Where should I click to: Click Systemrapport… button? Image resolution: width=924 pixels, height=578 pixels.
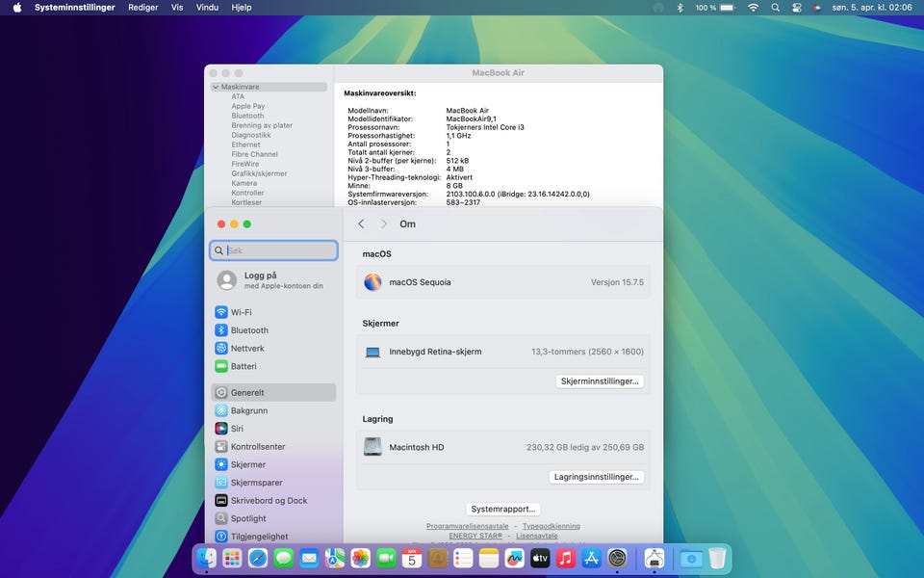click(x=503, y=509)
